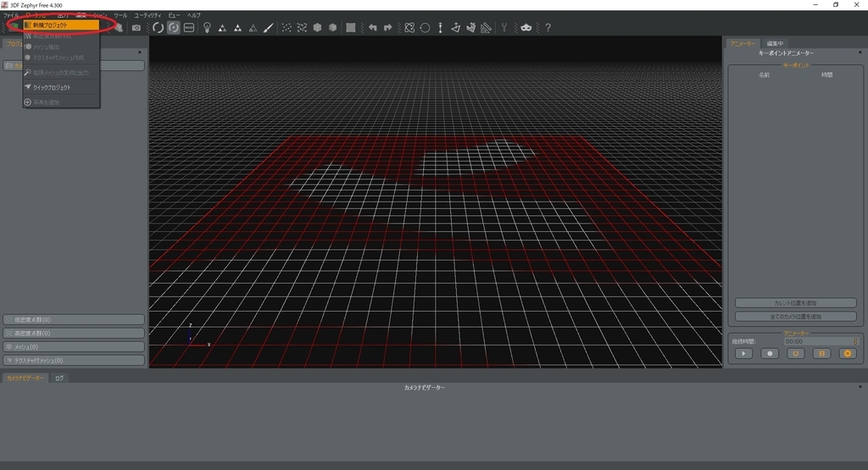Screen dimensions: 868x470
Task: Click the textured mesh cube toolbar icon
Action: (x=332, y=28)
